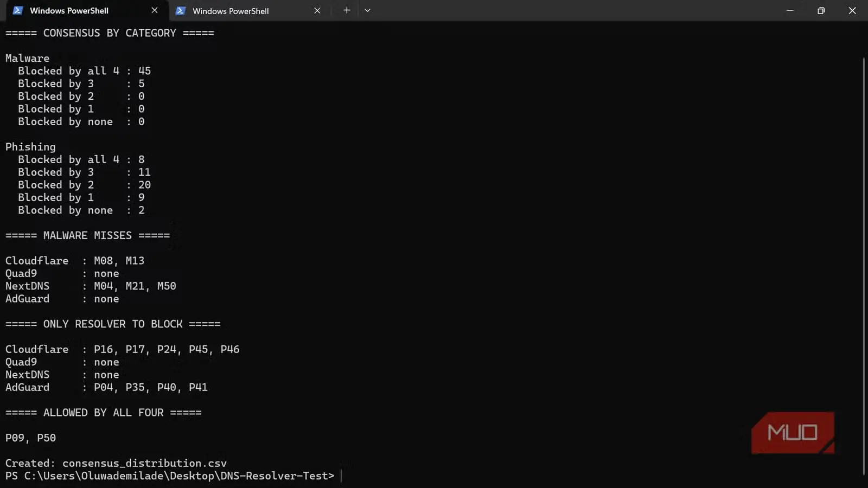Click PowerShell icon on second tab
868x488 pixels.
click(181, 10)
